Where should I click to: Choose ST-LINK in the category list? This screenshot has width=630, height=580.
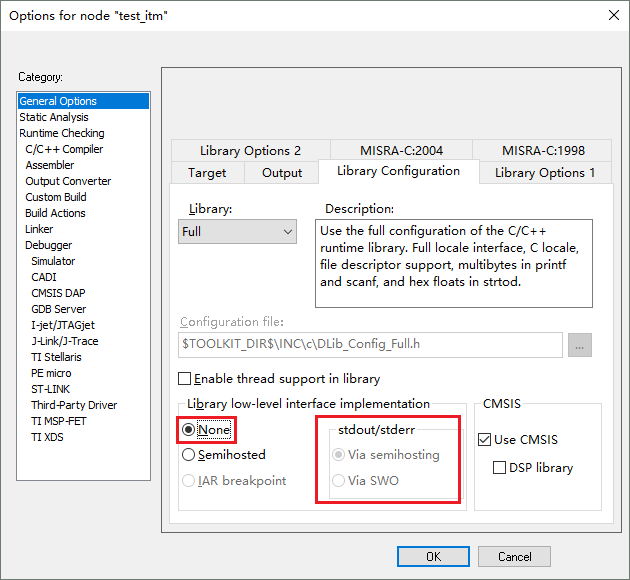[x=51, y=389]
